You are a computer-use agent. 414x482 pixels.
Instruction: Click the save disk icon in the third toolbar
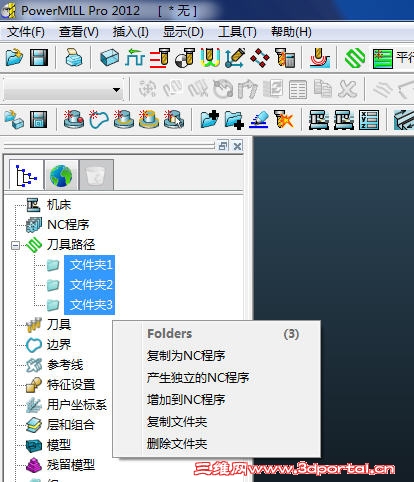tap(39, 119)
